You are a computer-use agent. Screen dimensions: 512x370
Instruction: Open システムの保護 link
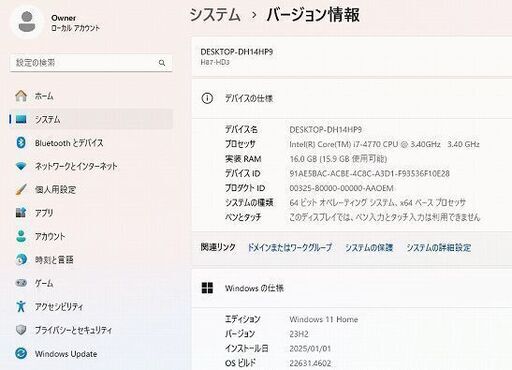[x=369, y=247]
